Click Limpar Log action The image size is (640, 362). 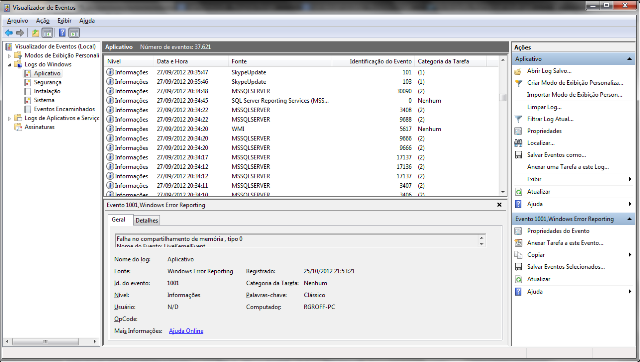point(544,107)
